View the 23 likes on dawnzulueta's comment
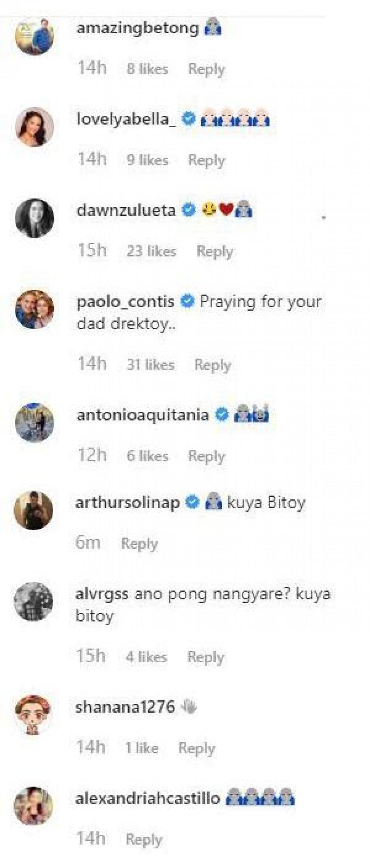370x868 pixels. [x=152, y=252]
